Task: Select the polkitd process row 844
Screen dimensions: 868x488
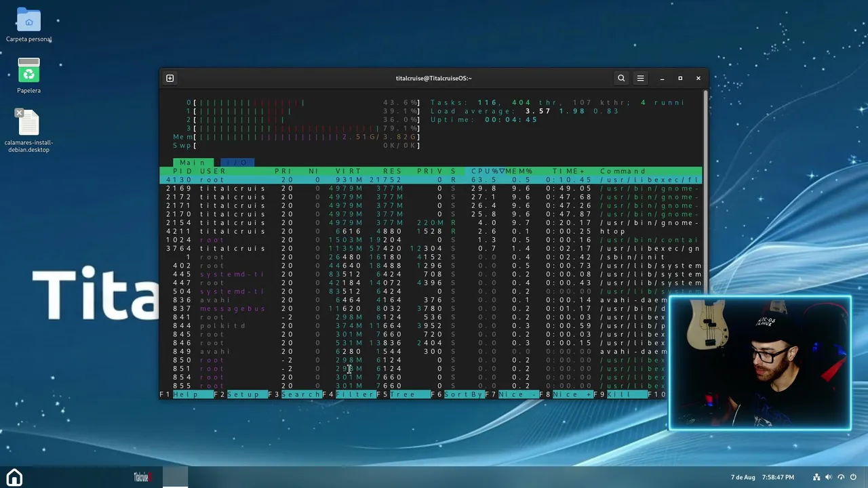Action: point(414,326)
